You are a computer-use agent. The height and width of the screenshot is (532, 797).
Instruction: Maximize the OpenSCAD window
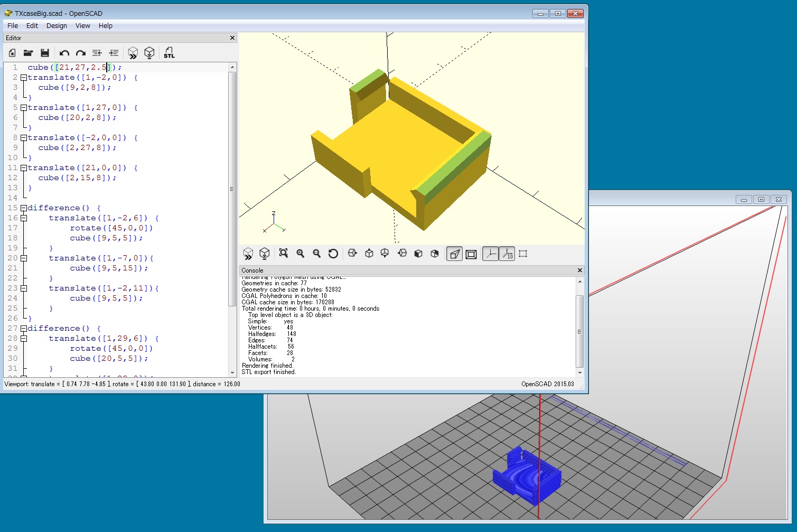click(x=558, y=14)
